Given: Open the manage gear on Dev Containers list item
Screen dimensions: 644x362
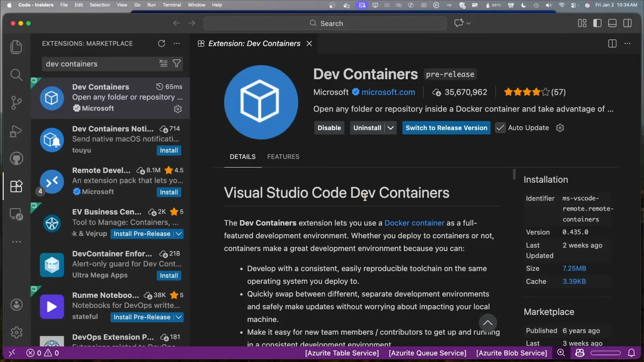Looking at the screenshot, I should 178,109.
